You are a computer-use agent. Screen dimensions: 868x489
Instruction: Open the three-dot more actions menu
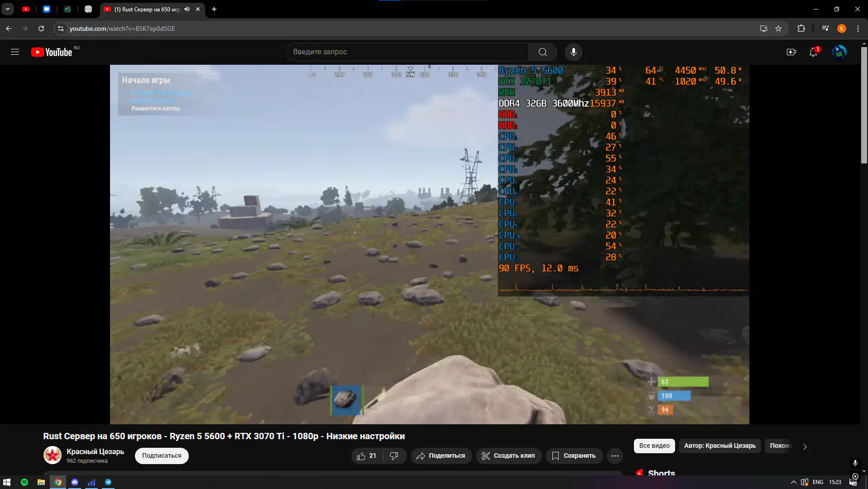point(614,456)
